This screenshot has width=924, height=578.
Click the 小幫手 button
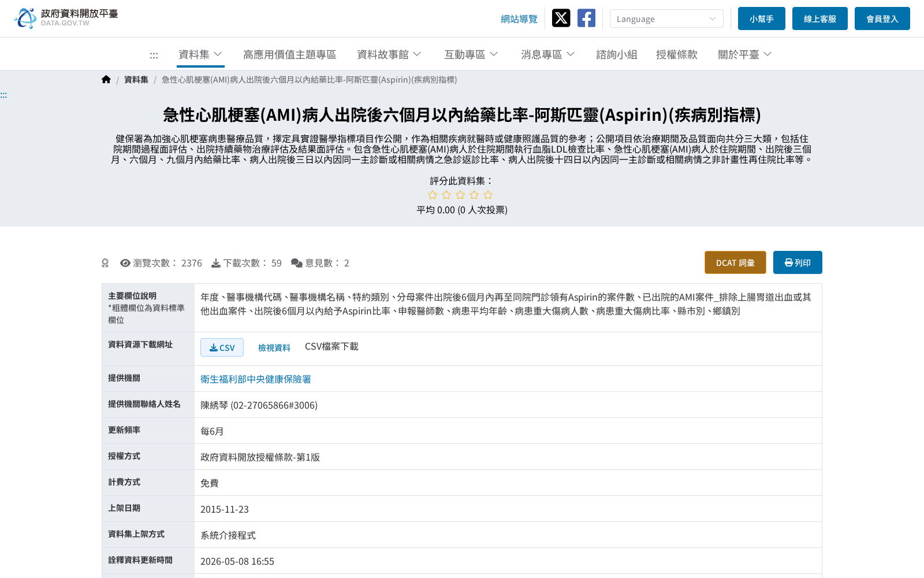[762, 18]
